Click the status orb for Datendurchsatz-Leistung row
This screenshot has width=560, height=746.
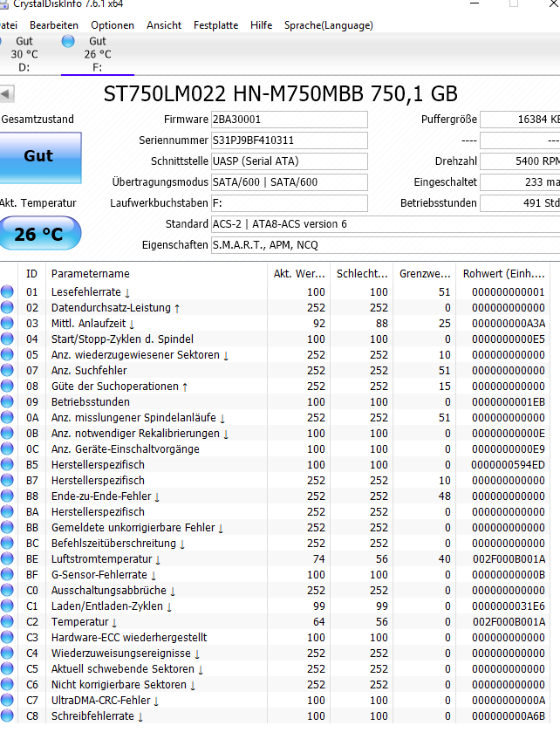click(7, 307)
